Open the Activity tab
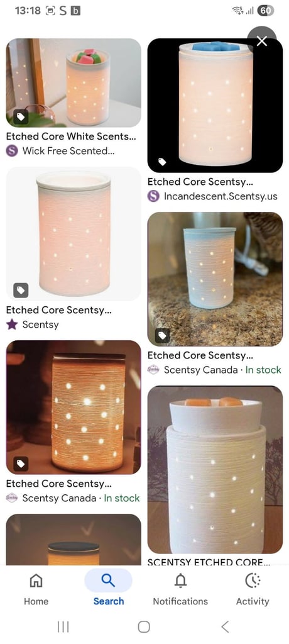Image resolution: width=289 pixels, height=644 pixels. coord(253,590)
